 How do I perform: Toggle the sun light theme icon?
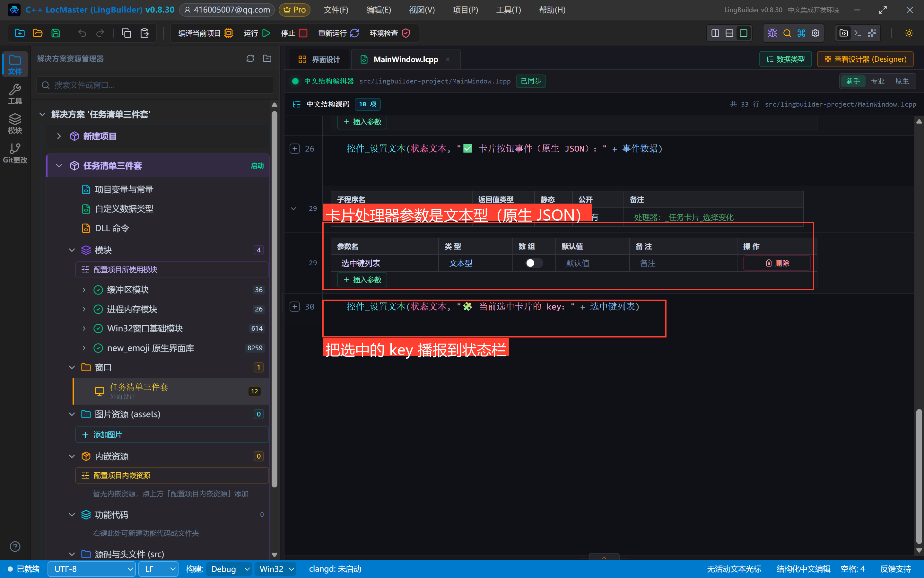click(909, 33)
